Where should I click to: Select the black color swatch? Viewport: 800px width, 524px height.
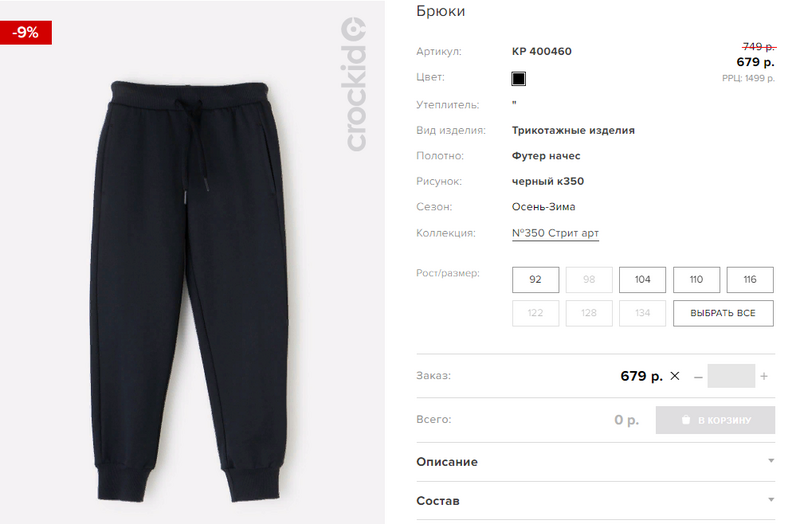[518, 79]
